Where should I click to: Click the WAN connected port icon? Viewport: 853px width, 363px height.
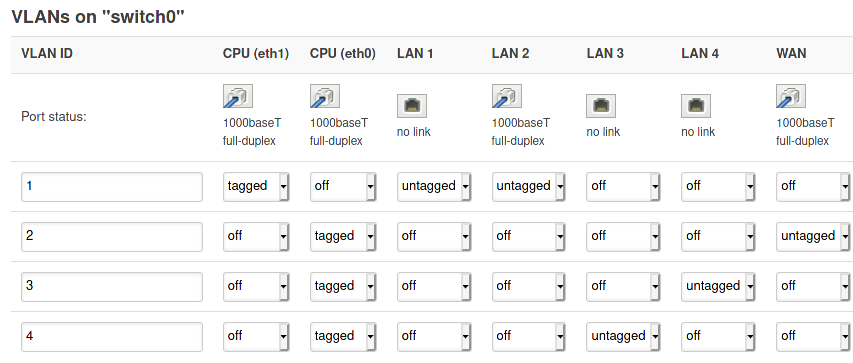point(791,96)
